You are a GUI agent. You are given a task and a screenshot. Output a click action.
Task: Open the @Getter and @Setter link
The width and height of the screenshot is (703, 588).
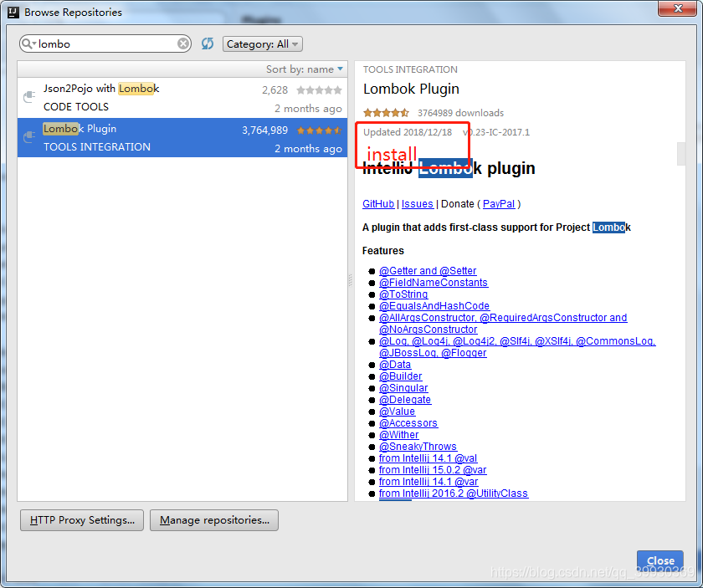tap(428, 271)
